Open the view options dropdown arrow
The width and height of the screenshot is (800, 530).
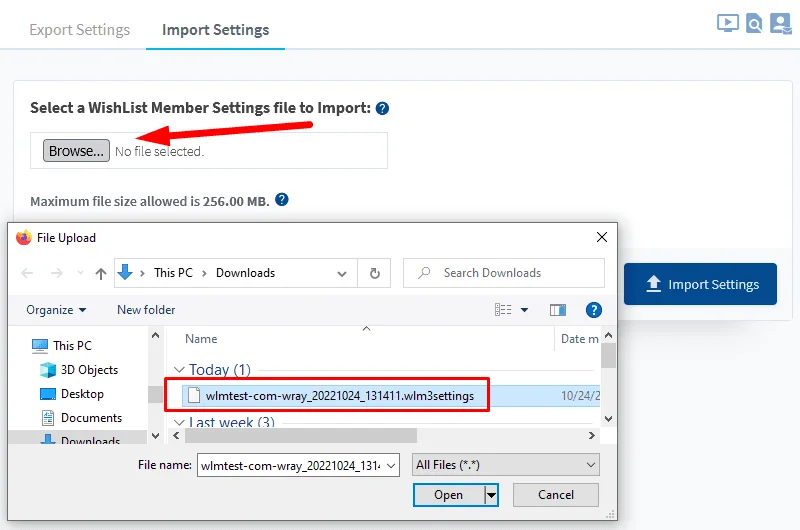pos(524,310)
